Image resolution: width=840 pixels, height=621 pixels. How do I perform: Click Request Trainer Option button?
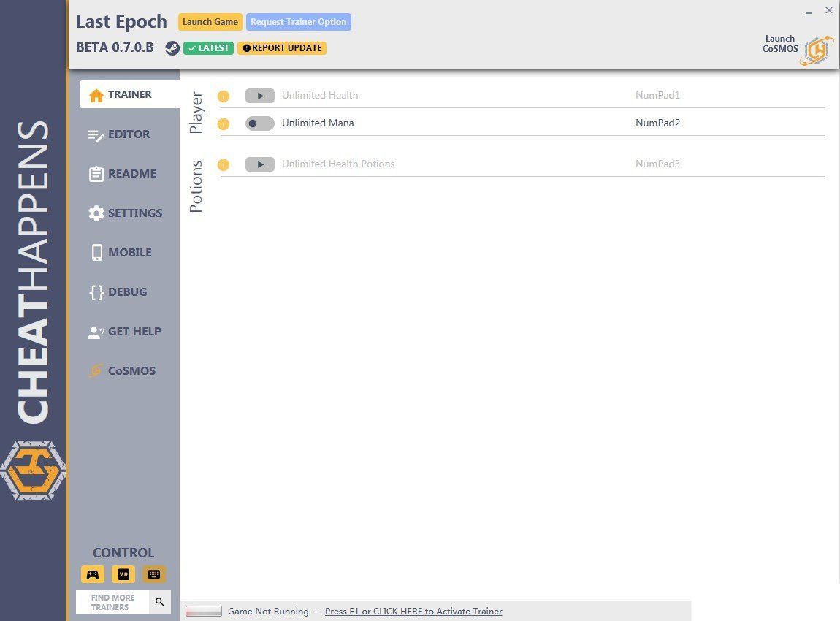pyautogui.click(x=299, y=22)
